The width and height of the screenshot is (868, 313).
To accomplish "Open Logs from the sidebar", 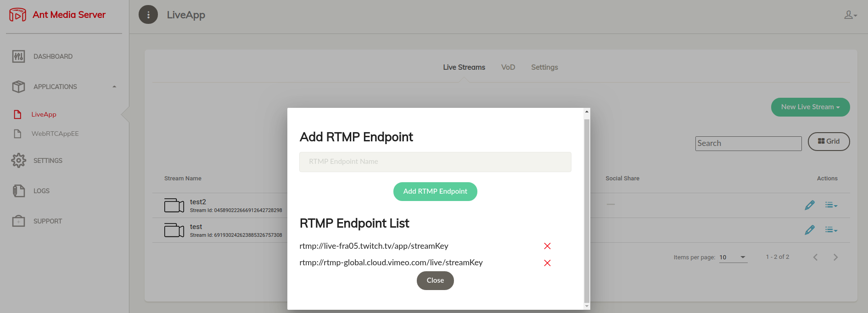I will tap(41, 191).
